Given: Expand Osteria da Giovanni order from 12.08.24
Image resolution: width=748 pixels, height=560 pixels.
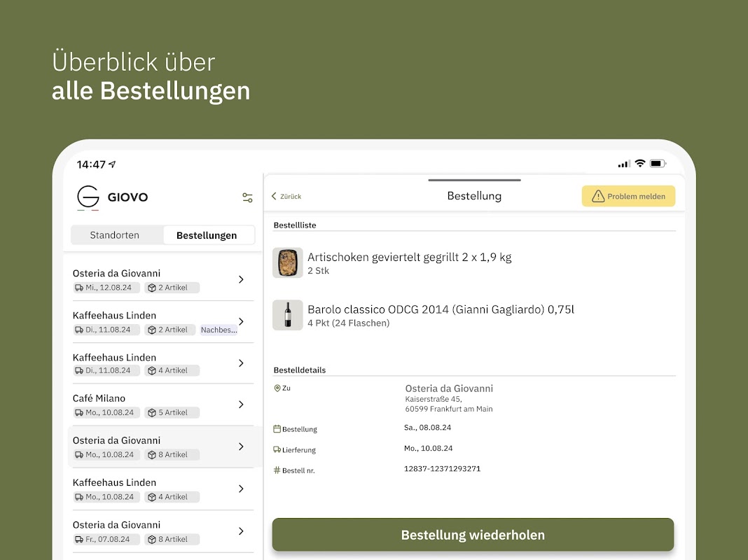Looking at the screenshot, I should pos(241,280).
